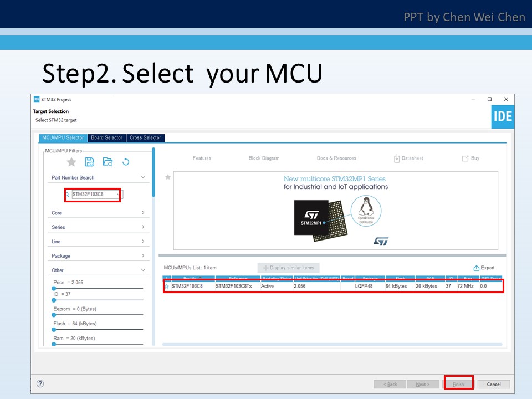This screenshot has height=399, width=532.
Task: Click the Cancel button
Action: point(494,384)
